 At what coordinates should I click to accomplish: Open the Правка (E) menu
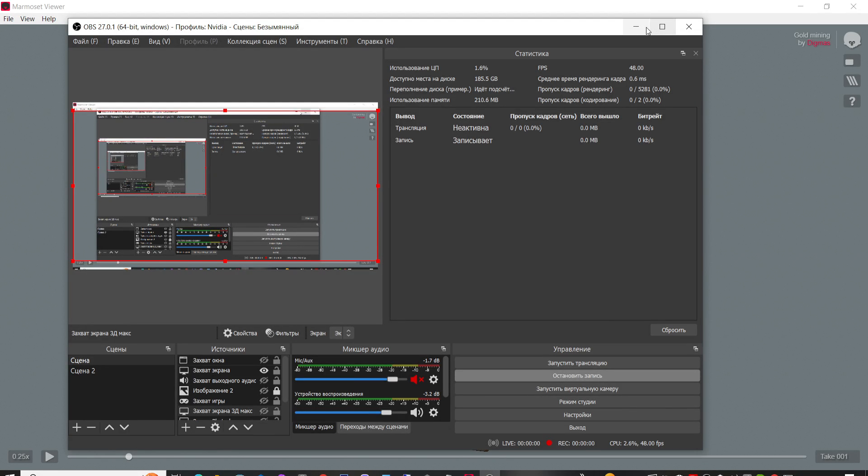pos(123,42)
